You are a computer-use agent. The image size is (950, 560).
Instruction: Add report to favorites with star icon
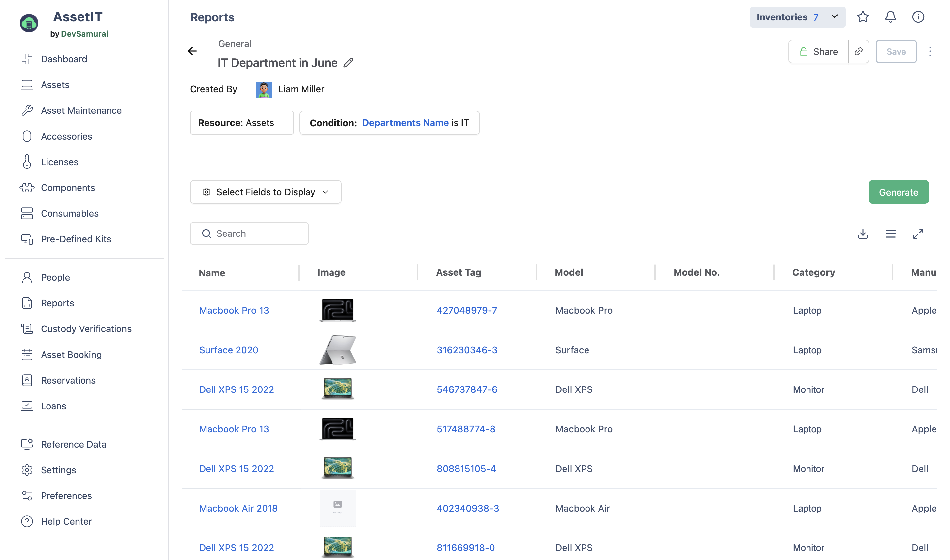tap(863, 17)
